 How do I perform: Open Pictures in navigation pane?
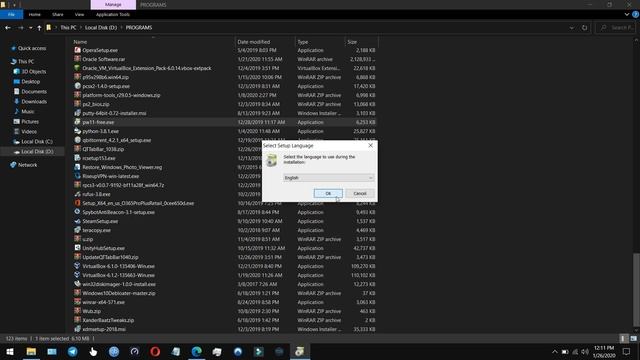(x=30, y=122)
